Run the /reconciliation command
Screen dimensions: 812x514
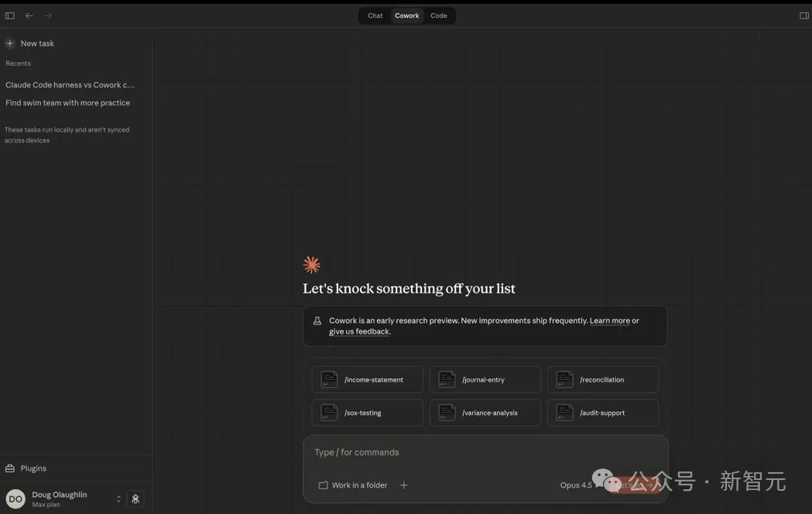[x=603, y=379]
